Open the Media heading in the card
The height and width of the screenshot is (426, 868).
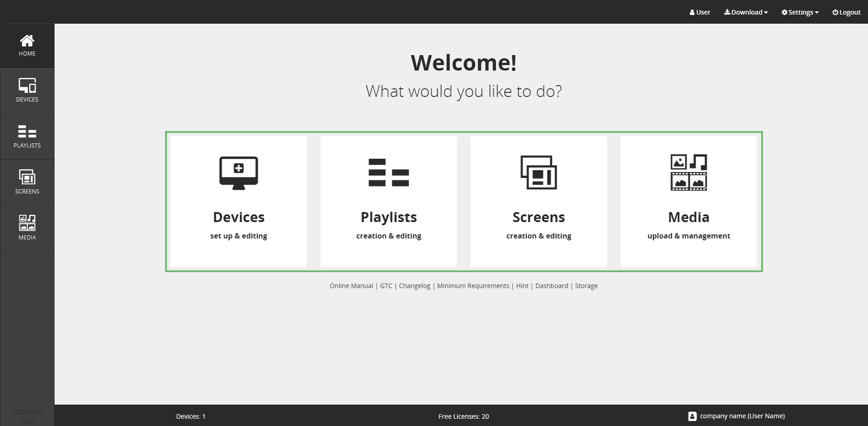[689, 217]
